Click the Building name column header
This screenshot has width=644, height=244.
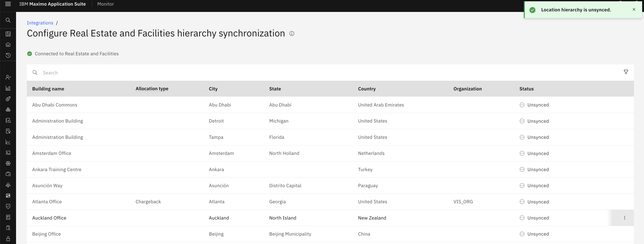pyautogui.click(x=48, y=89)
